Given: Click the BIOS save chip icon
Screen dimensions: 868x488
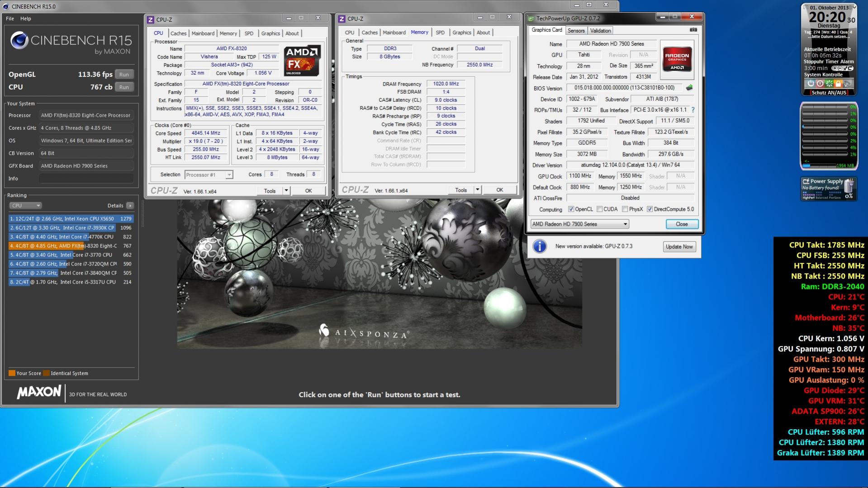Looking at the screenshot, I should (x=689, y=88).
